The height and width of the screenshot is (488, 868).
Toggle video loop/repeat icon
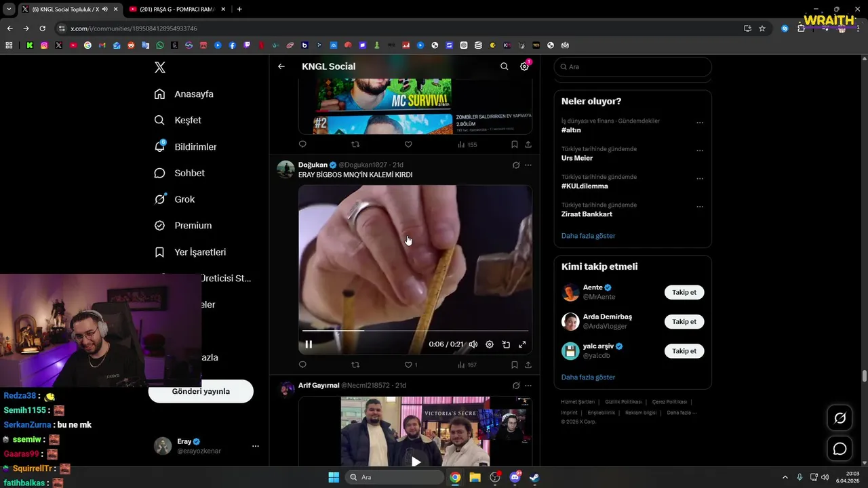[506, 344]
